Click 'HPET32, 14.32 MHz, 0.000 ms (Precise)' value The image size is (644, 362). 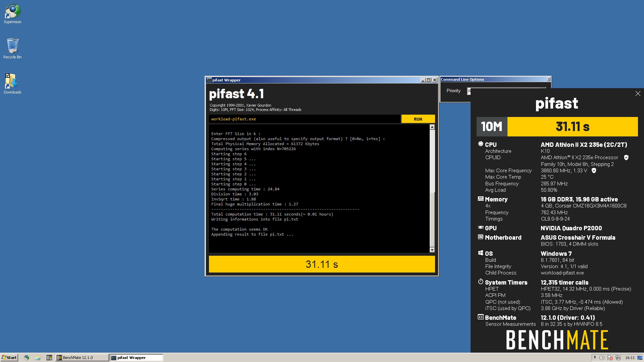click(x=586, y=289)
